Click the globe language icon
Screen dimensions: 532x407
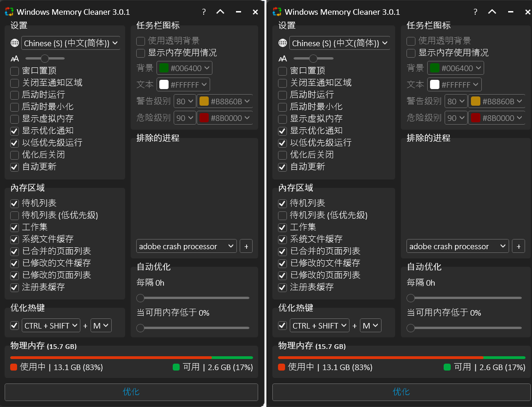pos(15,42)
